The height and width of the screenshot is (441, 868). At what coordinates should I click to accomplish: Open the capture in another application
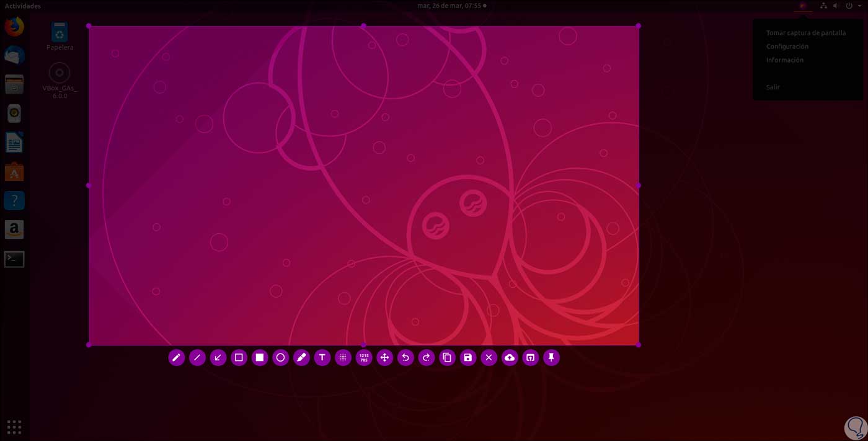531,357
